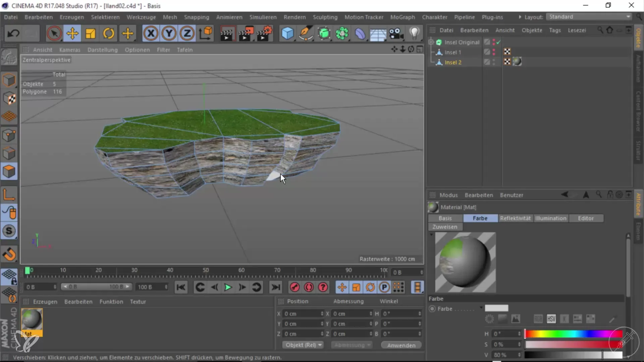The image size is (644, 362).
Task: Click the Undo arrow icon
Action: point(13,33)
